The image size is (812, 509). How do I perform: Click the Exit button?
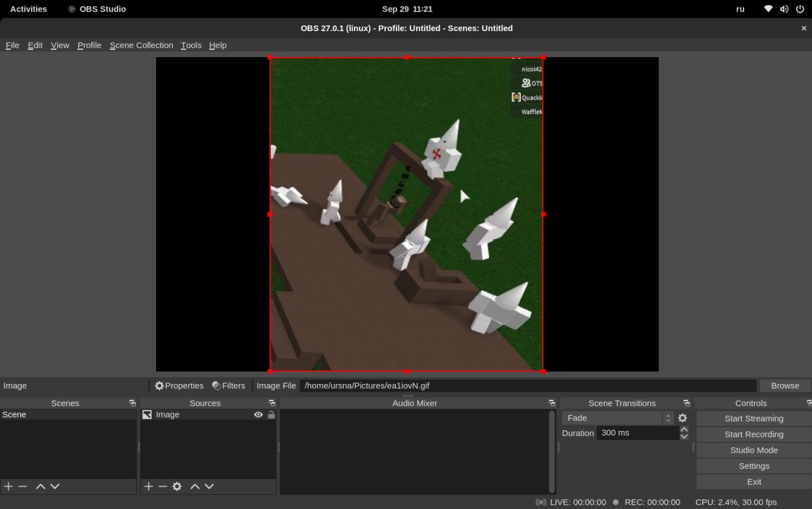[x=754, y=482]
